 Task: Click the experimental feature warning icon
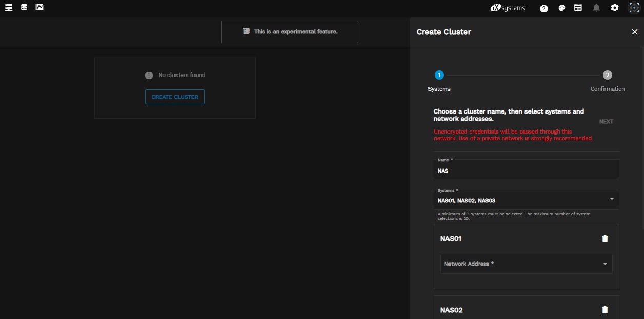pyautogui.click(x=247, y=32)
